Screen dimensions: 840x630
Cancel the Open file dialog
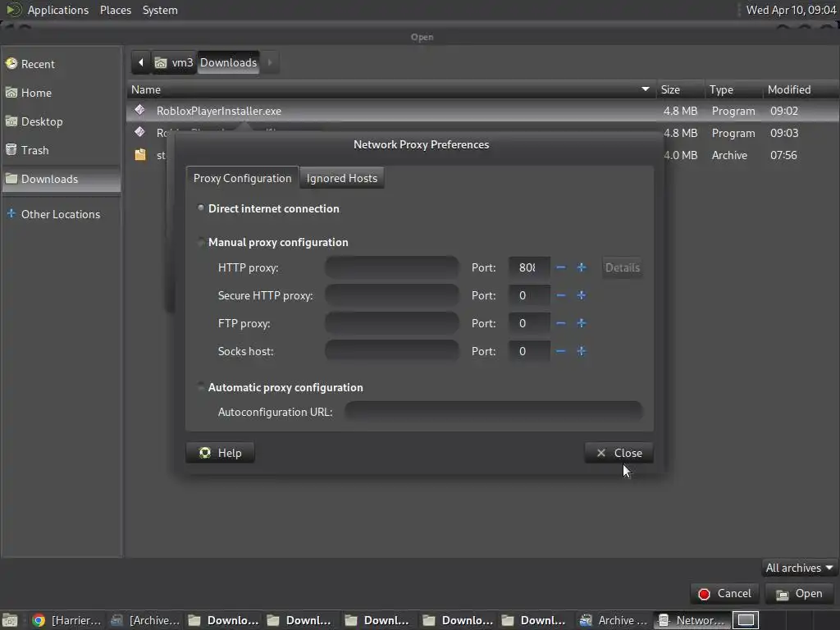pos(725,594)
